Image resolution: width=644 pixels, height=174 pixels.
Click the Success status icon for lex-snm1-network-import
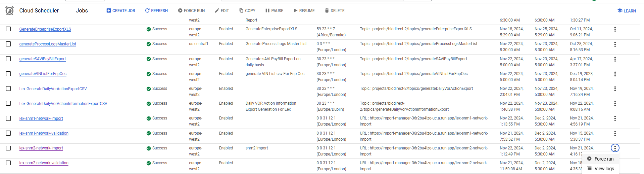148,118
